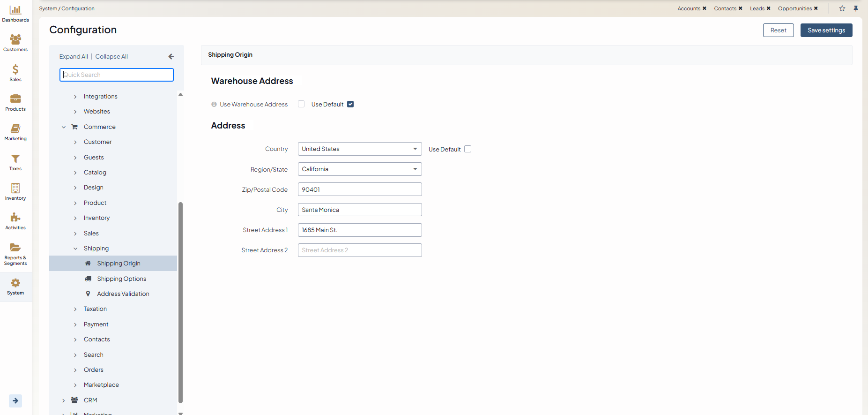Select Shipping Options in the tree
This screenshot has height=415, width=868.
(x=121, y=279)
